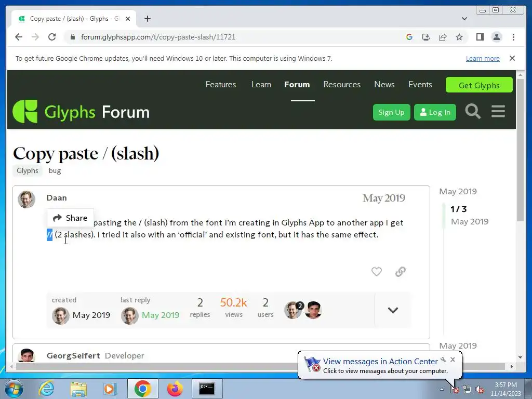Bookmark this page with the star icon
Screen dimensions: 532x399
tap(459, 37)
